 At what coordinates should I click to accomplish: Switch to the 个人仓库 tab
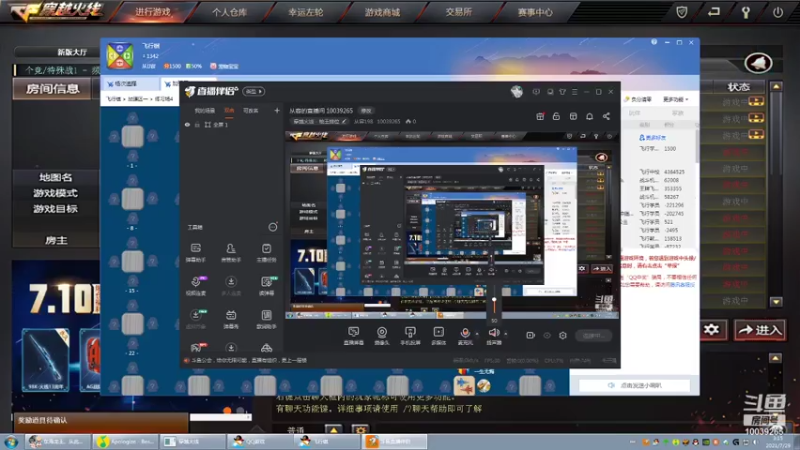(x=229, y=12)
